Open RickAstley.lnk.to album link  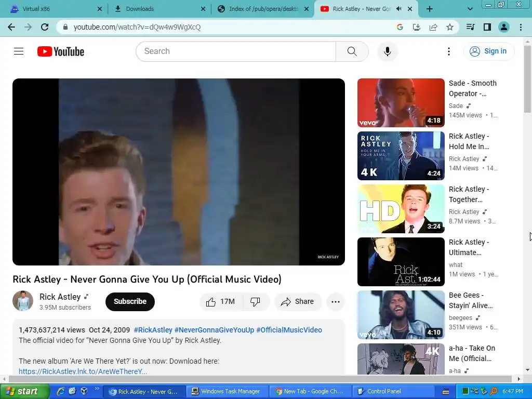[83, 371]
